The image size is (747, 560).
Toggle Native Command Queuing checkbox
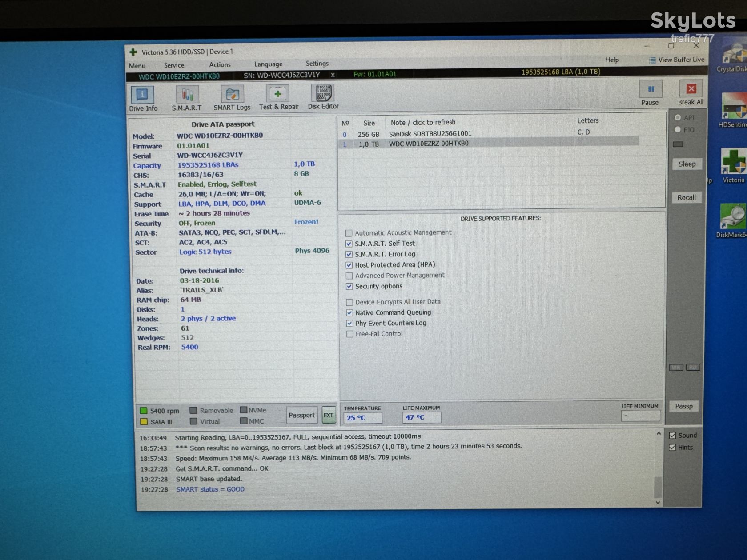click(x=349, y=313)
